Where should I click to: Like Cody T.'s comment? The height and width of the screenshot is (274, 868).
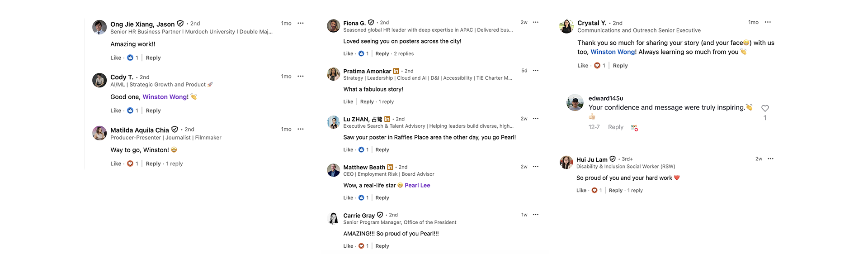[116, 111]
